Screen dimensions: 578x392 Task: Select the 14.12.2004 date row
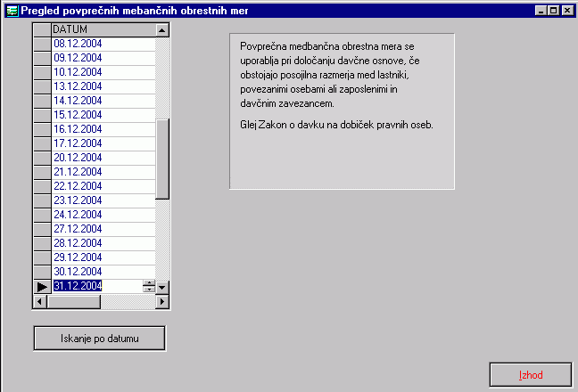coord(103,101)
